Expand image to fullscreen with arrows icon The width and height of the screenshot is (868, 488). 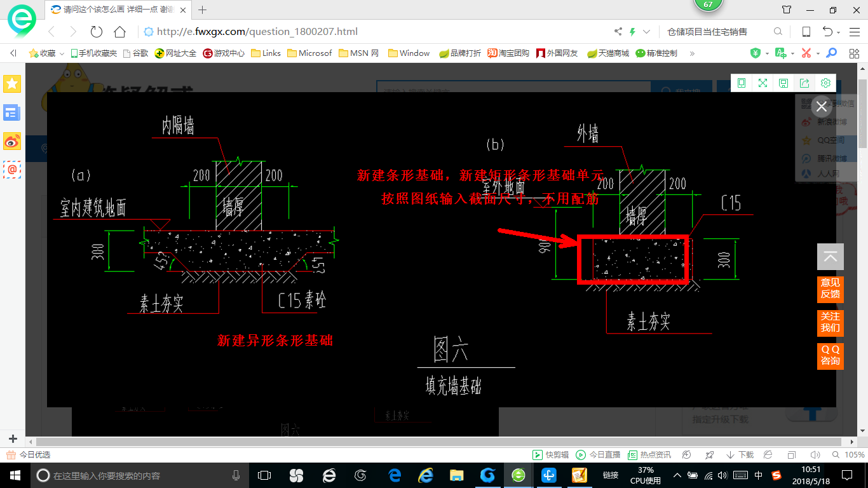(763, 83)
